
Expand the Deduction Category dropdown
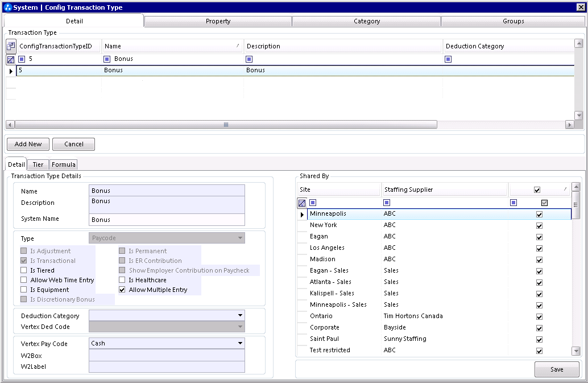click(x=241, y=315)
